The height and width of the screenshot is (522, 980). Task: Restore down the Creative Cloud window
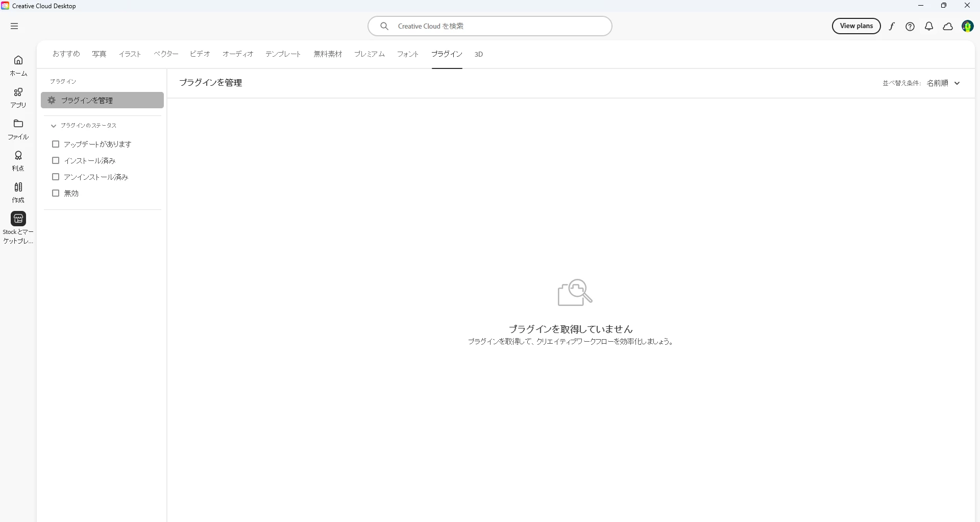point(944,6)
